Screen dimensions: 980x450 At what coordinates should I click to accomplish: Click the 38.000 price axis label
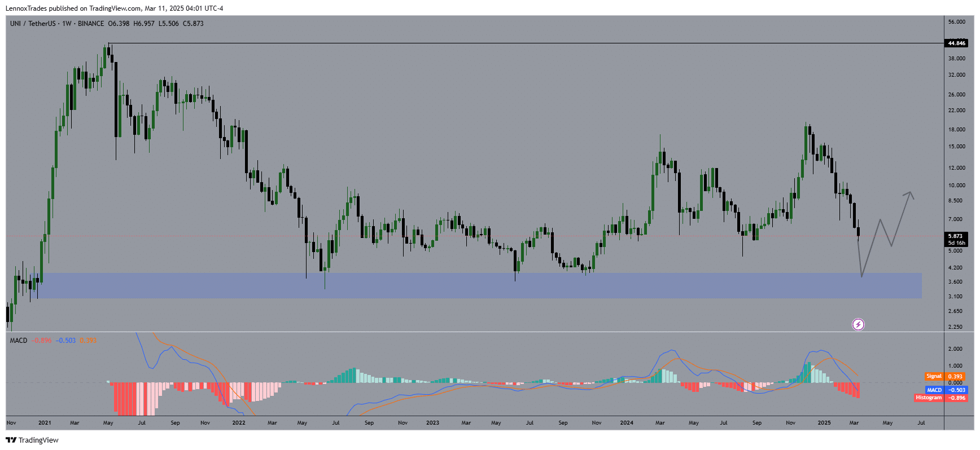pos(957,59)
